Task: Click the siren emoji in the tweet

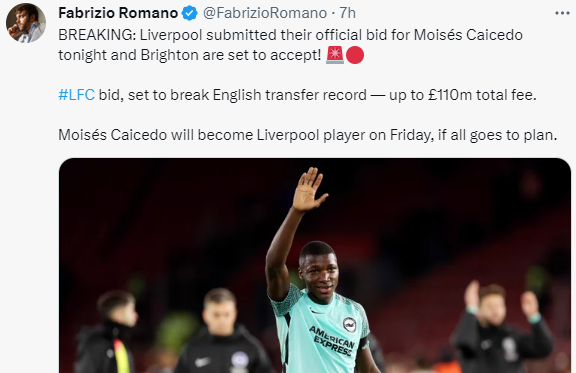Action: point(335,55)
